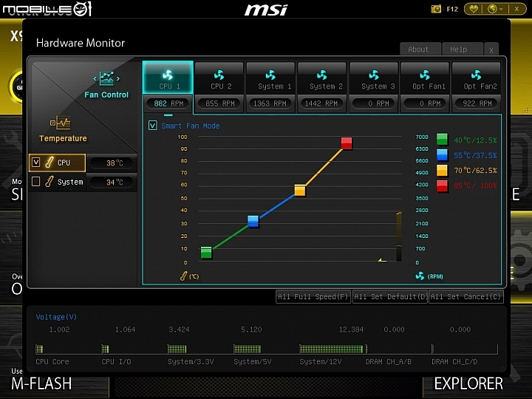Click the 5.120 voltage value

click(251, 330)
